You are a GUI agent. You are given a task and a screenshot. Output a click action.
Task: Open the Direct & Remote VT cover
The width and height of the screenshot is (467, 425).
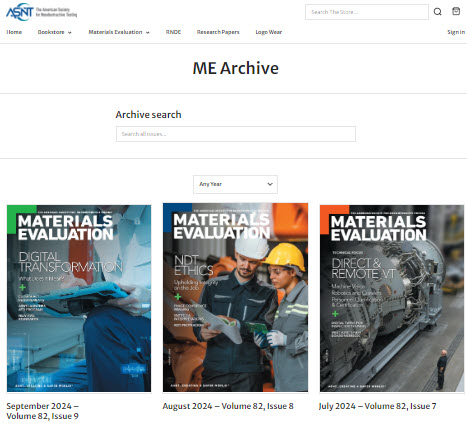click(x=392, y=298)
